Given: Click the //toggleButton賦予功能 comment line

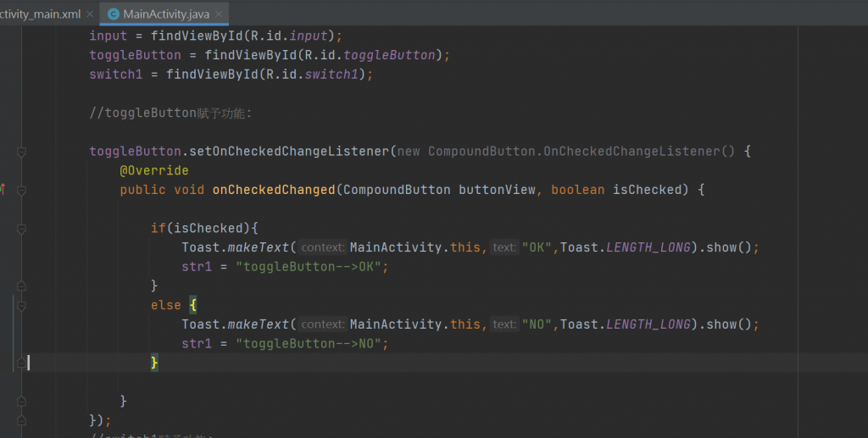Looking at the screenshot, I should coord(170,113).
